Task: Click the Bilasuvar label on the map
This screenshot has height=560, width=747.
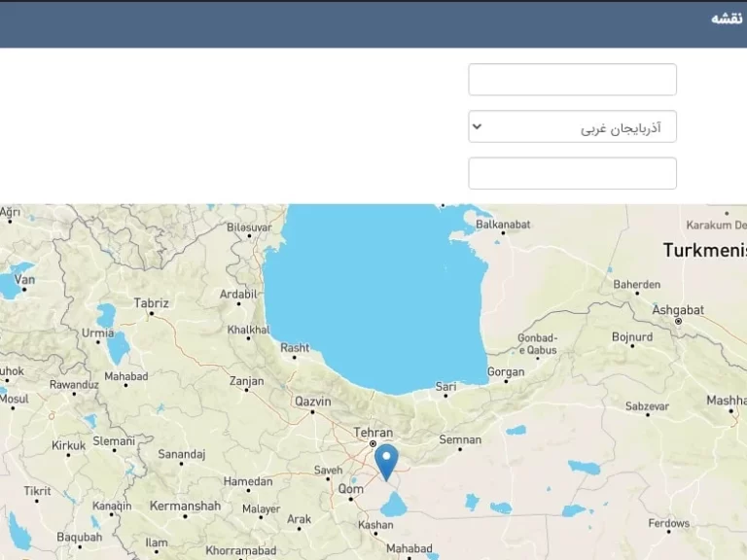Action: [249, 227]
